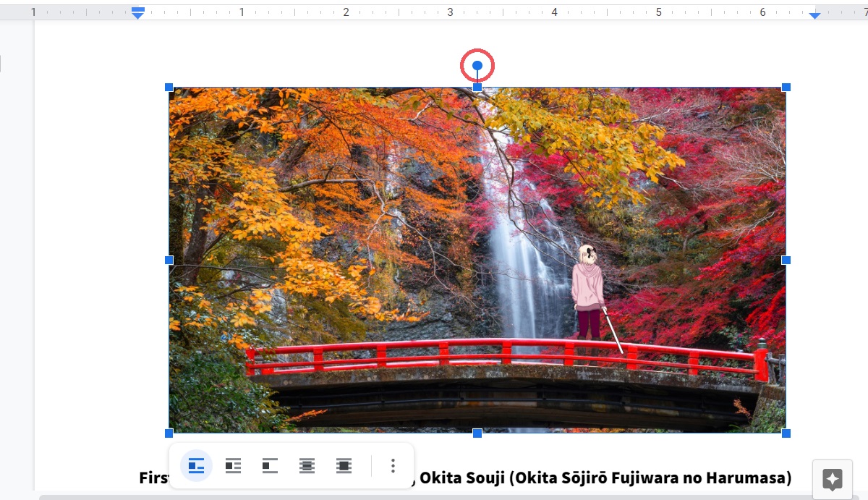Click the left-middle resize handle
This screenshot has height=500, width=868.
pos(169,260)
